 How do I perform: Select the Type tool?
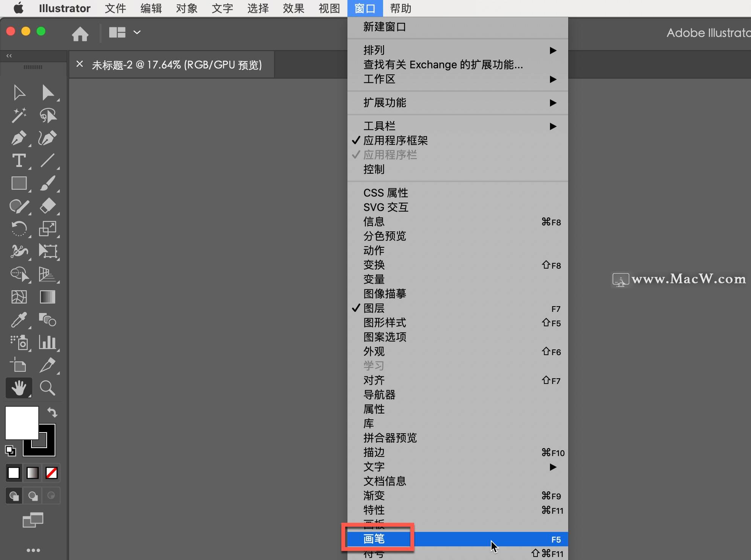tap(19, 160)
